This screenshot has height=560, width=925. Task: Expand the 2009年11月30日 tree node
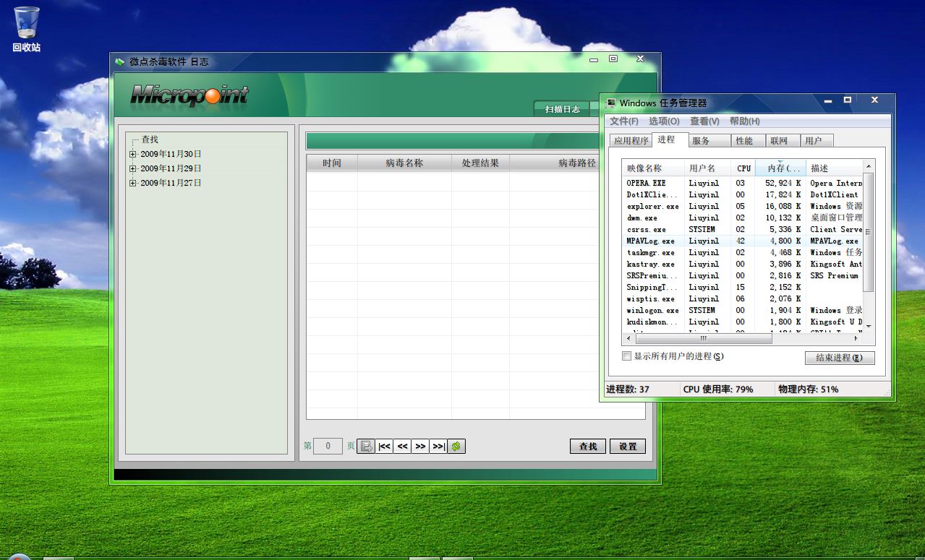(132, 154)
